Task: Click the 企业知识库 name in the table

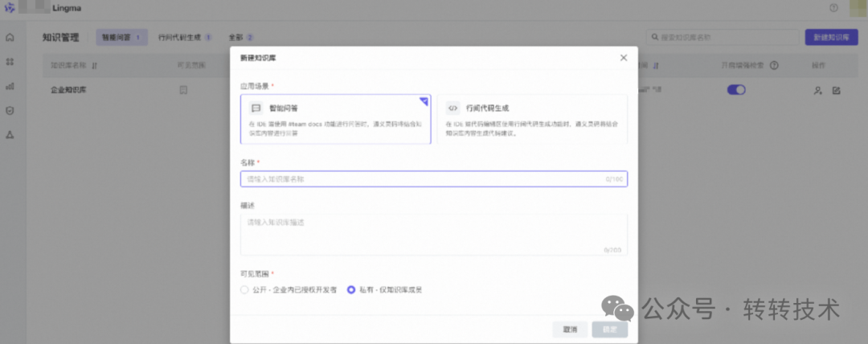Action: pyautogui.click(x=68, y=90)
